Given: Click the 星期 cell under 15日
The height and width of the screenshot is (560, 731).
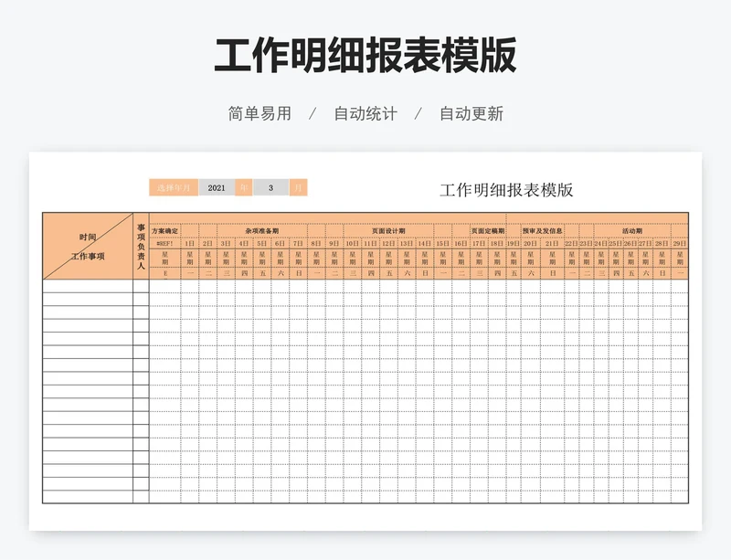Looking at the screenshot, I should [443, 259].
